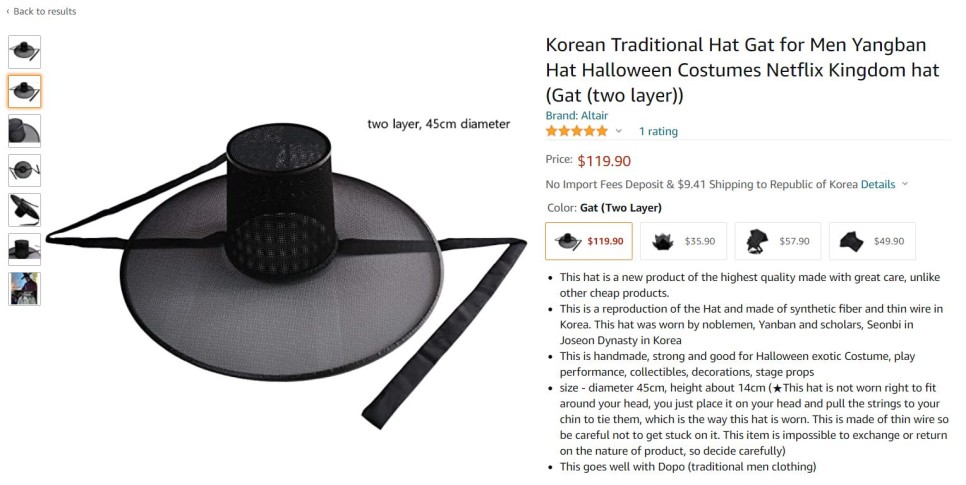Choose the $35.90 color variant
The height and width of the screenshot is (485, 966).
tap(683, 241)
